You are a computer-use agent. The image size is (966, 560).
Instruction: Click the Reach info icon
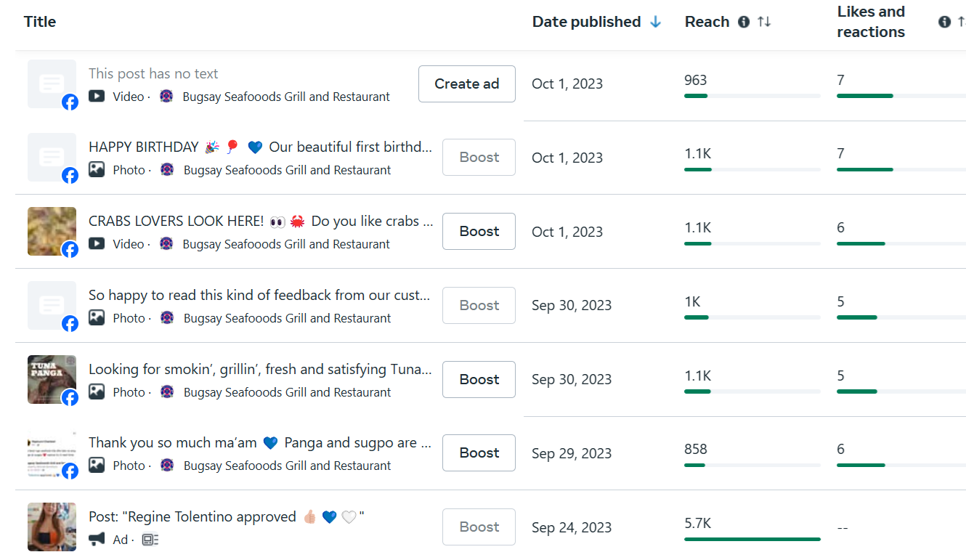tap(743, 22)
